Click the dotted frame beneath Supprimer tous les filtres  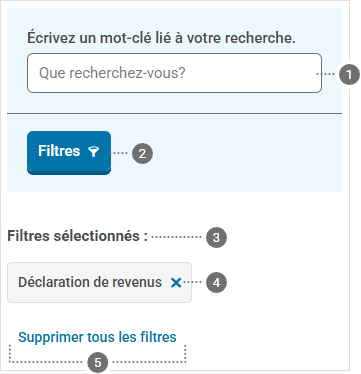click(x=97, y=354)
